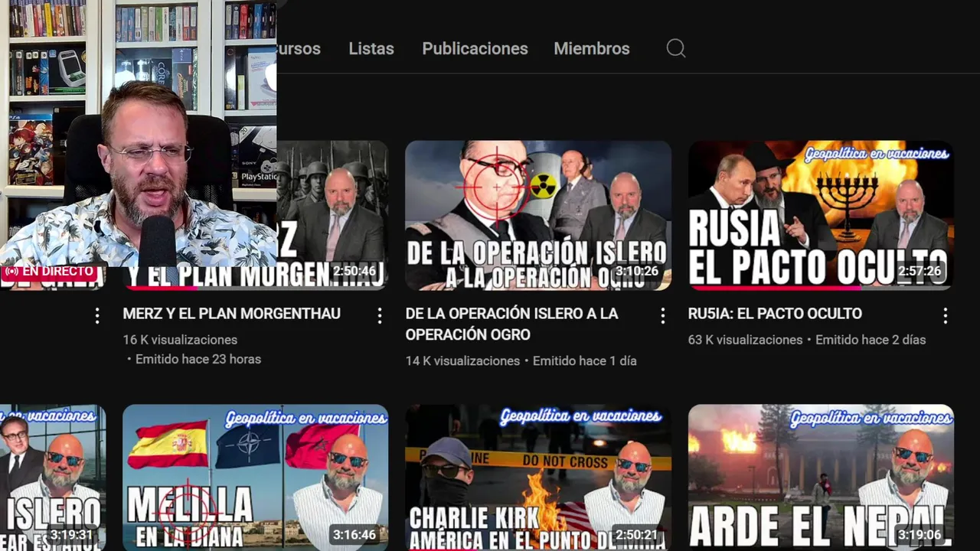Click '63 K visualizaciones' text

click(745, 340)
